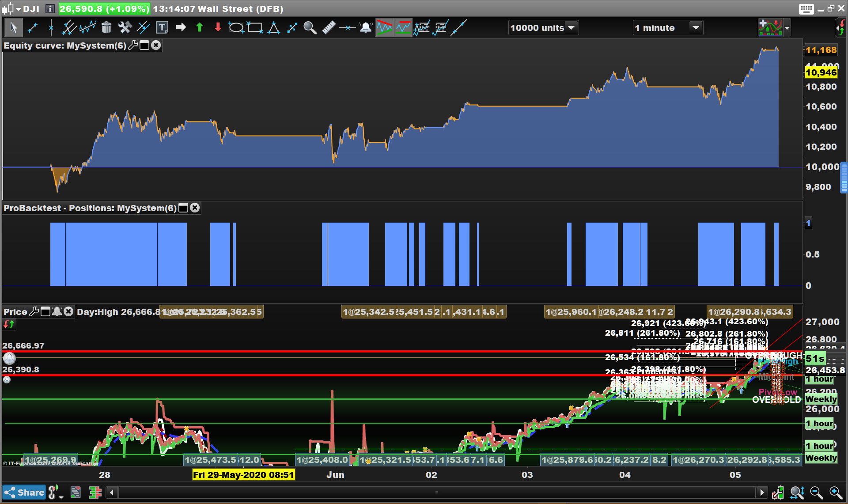Select the triangle drawing tool
This screenshot has height=504, width=848.
[273, 28]
